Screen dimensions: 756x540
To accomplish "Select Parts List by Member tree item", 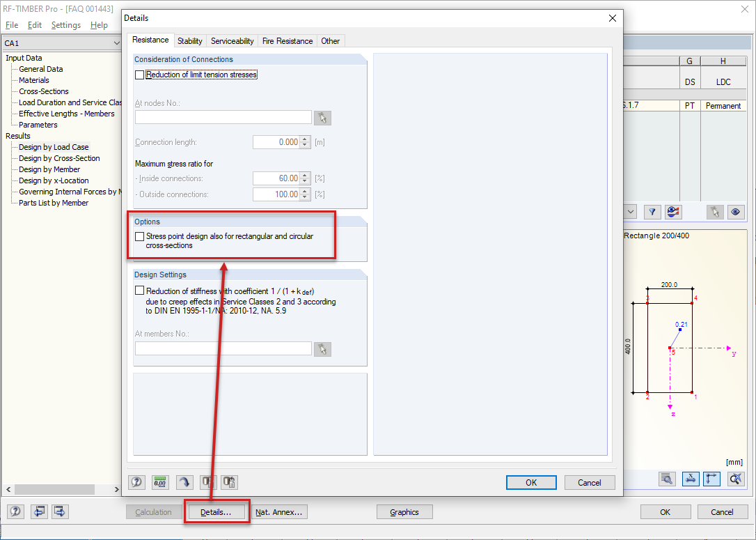I will click(54, 203).
